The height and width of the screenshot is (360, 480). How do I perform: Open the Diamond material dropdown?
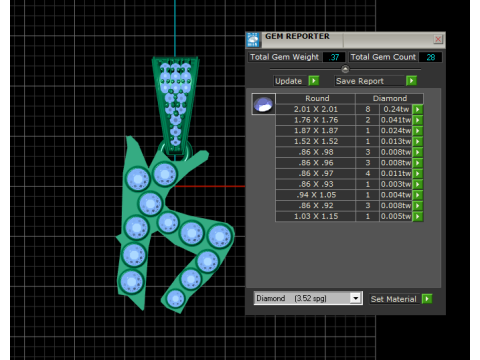(356, 298)
